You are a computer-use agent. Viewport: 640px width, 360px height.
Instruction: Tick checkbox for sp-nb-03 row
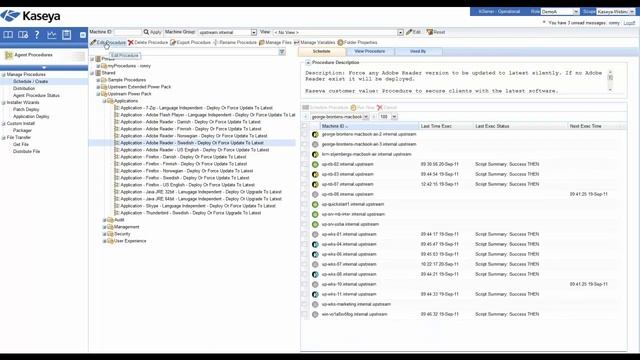point(304,174)
